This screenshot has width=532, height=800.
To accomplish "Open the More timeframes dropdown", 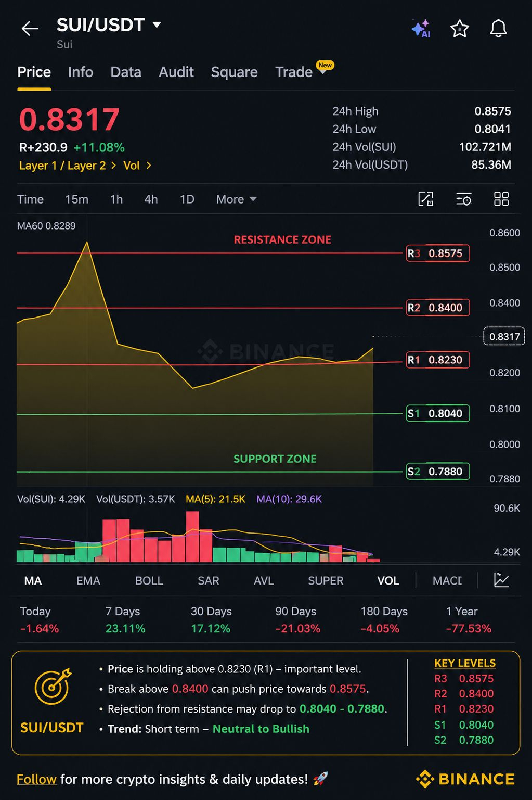I will pyautogui.click(x=236, y=199).
